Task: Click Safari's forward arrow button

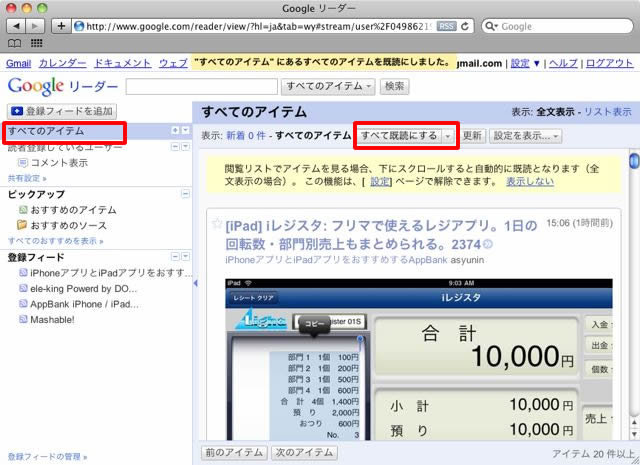Action: tap(35, 26)
